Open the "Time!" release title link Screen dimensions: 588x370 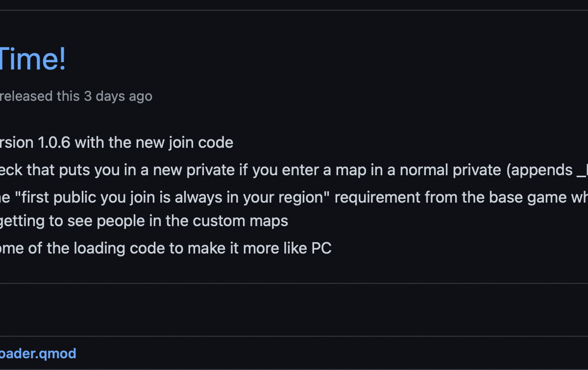(x=33, y=60)
